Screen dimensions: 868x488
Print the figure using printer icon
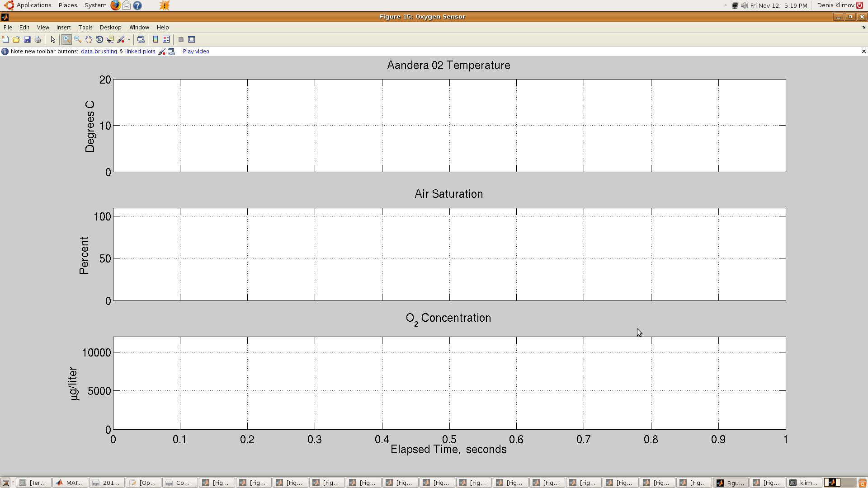(38, 40)
